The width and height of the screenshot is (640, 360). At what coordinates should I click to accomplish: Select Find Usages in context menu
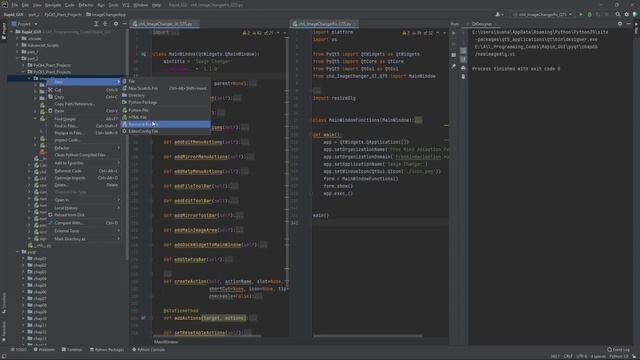[83, 119]
